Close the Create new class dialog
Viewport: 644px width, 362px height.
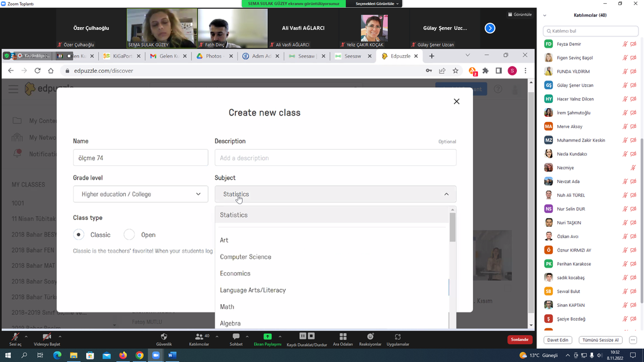click(x=457, y=101)
